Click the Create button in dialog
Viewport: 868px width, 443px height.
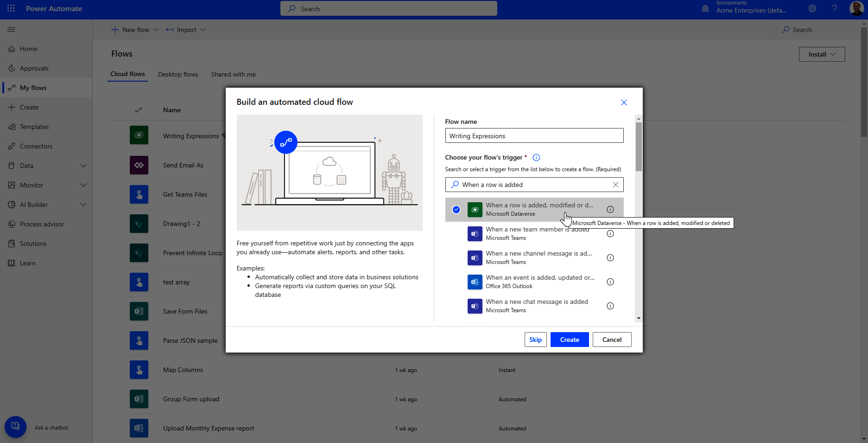click(570, 340)
